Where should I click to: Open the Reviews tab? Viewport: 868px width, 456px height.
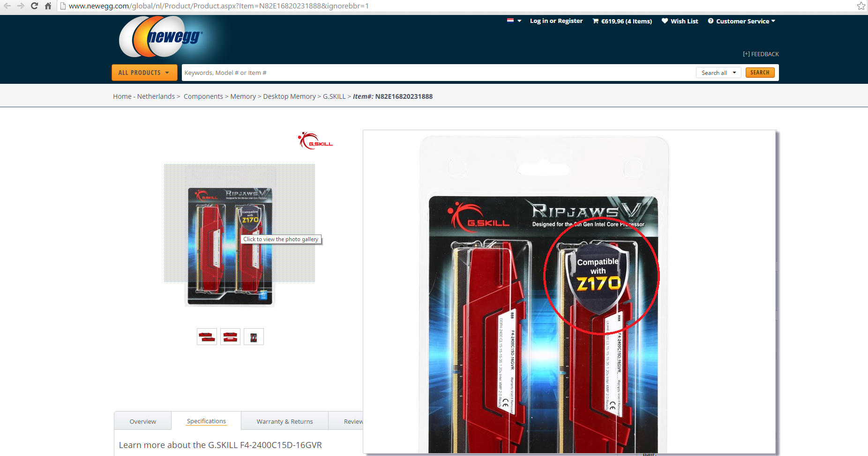[346, 421]
